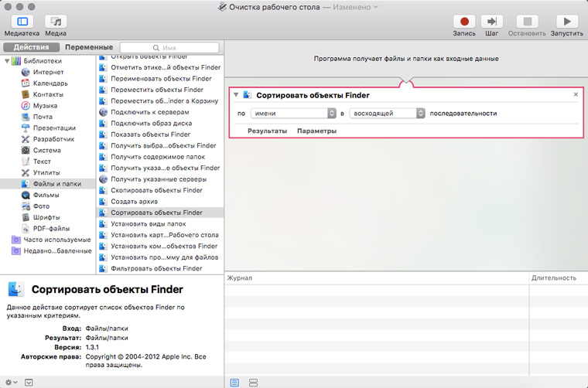Viewport: 588px width, 388px height.
Task: Select the Интернет library category
Action: (x=48, y=72)
